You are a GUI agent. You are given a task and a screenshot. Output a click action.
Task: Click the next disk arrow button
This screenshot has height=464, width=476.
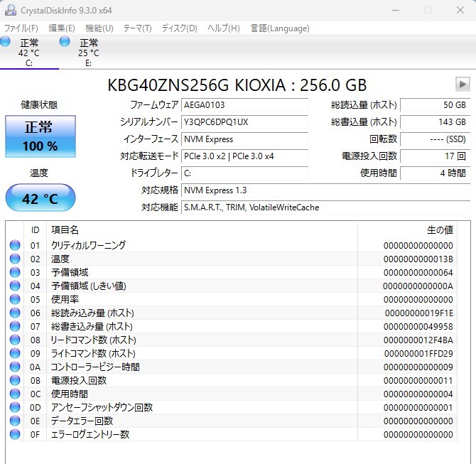pos(463,85)
